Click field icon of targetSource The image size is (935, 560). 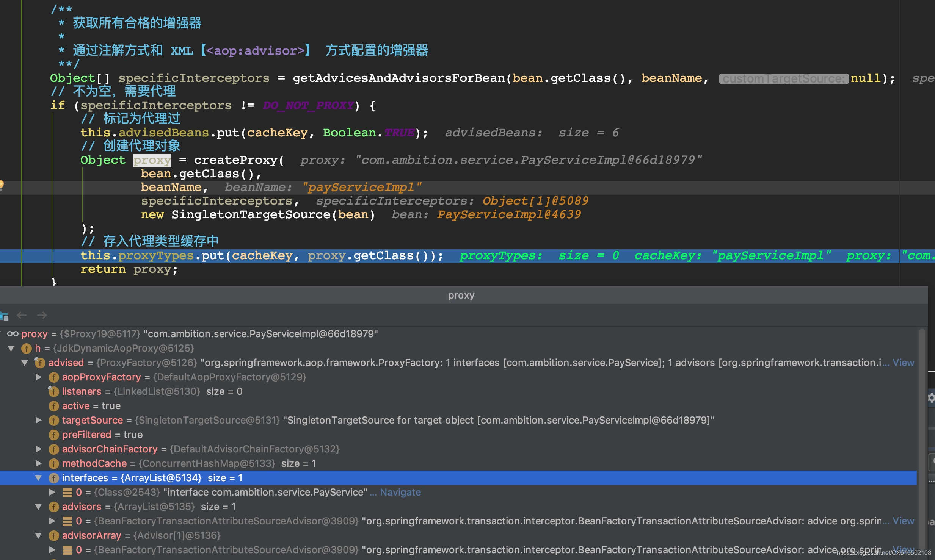(x=53, y=420)
